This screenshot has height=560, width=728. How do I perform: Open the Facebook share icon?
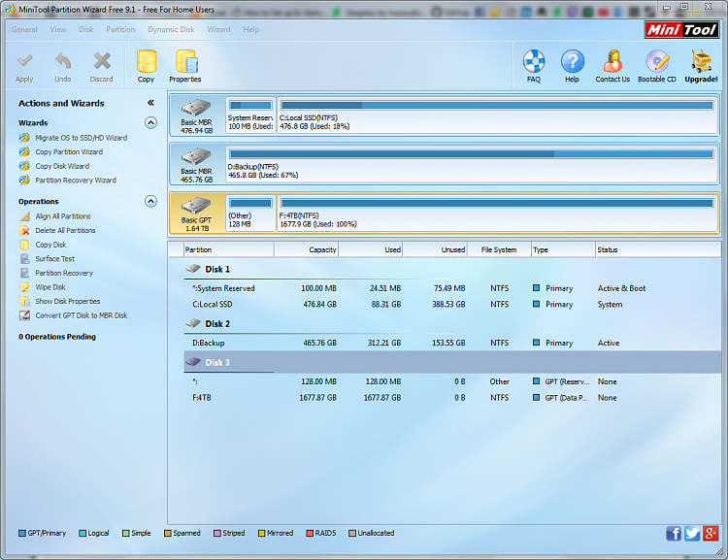point(674,534)
